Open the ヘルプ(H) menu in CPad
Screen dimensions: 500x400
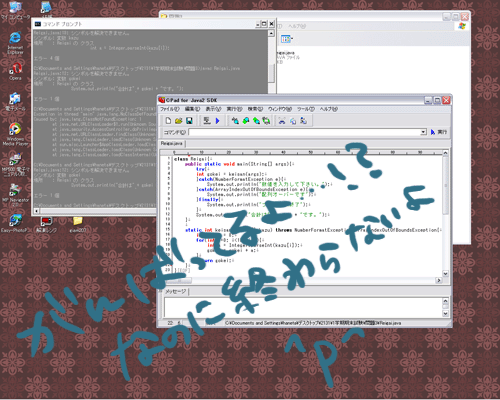pyautogui.click(x=329, y=109)
